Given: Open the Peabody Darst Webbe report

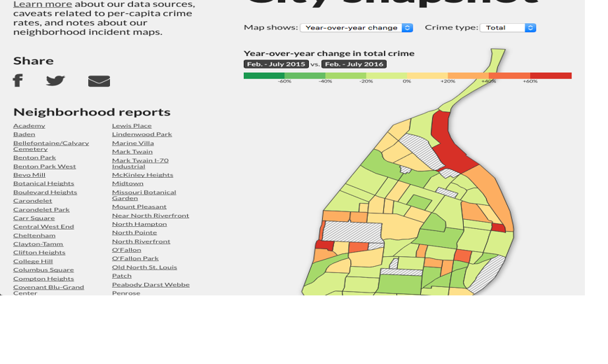Looking at the screenshot, I should click(x=151, y=284).
